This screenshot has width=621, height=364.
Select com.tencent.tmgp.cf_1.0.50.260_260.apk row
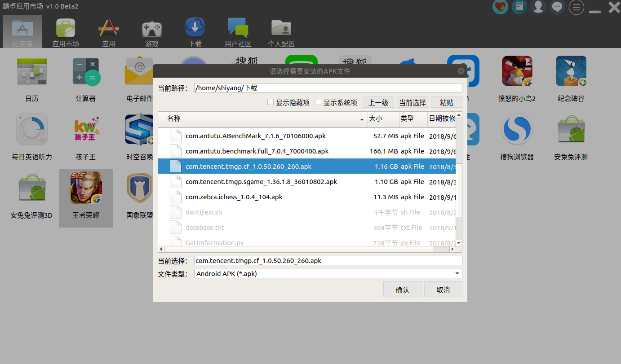[x=307, y=167]
